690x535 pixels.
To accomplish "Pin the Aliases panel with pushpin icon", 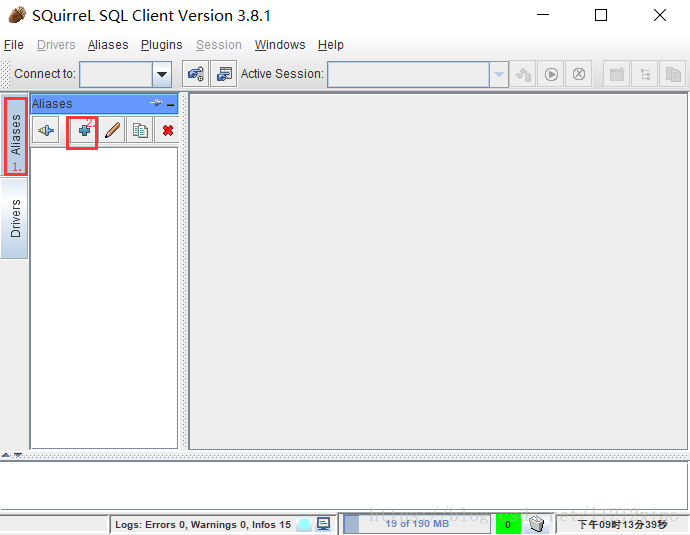I will pos(156,103).
